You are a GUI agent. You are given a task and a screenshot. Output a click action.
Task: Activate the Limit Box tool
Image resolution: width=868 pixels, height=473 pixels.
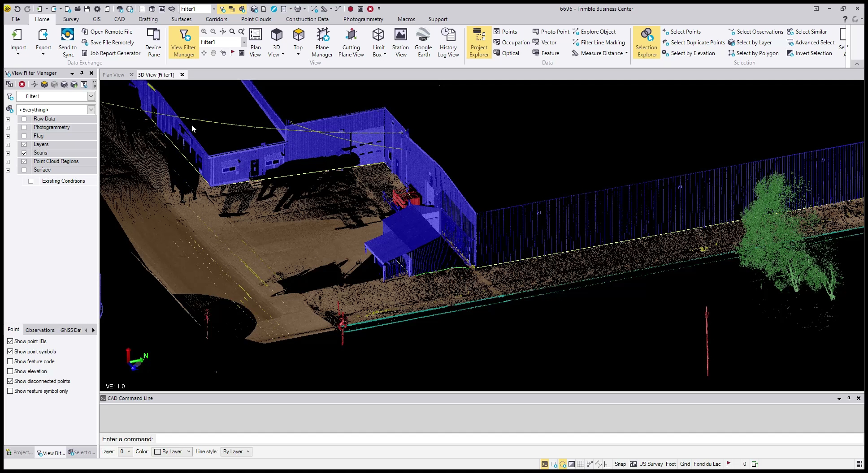pyautogui.click(x=378, y=43)
